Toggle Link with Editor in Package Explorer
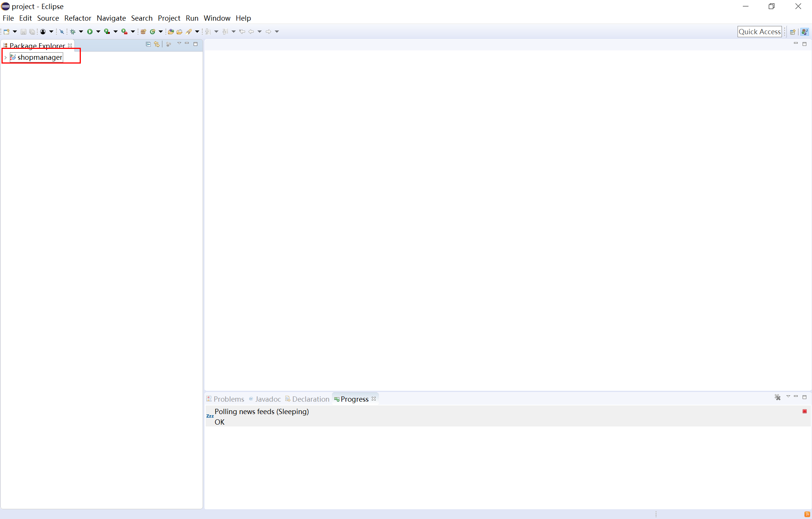Viewport: 812px width, 519px height. tap(157, 44)
